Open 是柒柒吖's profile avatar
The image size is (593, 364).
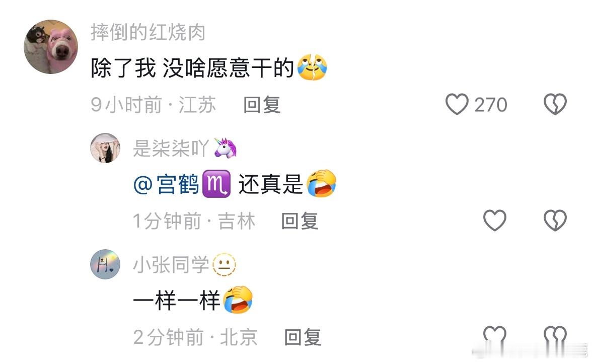coord(105,148)
